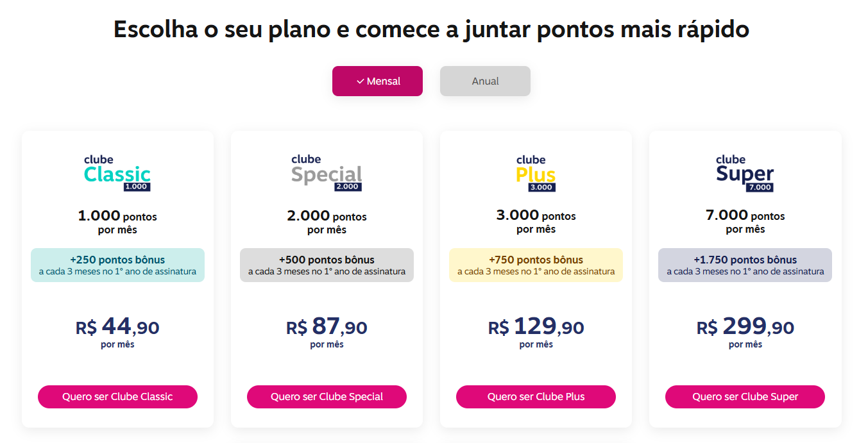Switch billing period to Anual
The width and height of the screenshot is (868, 443).
(x=484, y=81)
